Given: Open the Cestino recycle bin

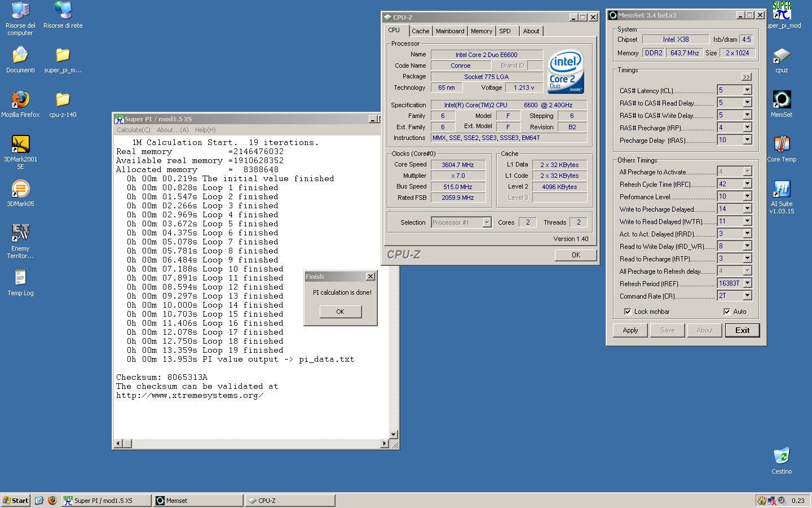Looking at the screenshot, I should (x=782, y=461).
